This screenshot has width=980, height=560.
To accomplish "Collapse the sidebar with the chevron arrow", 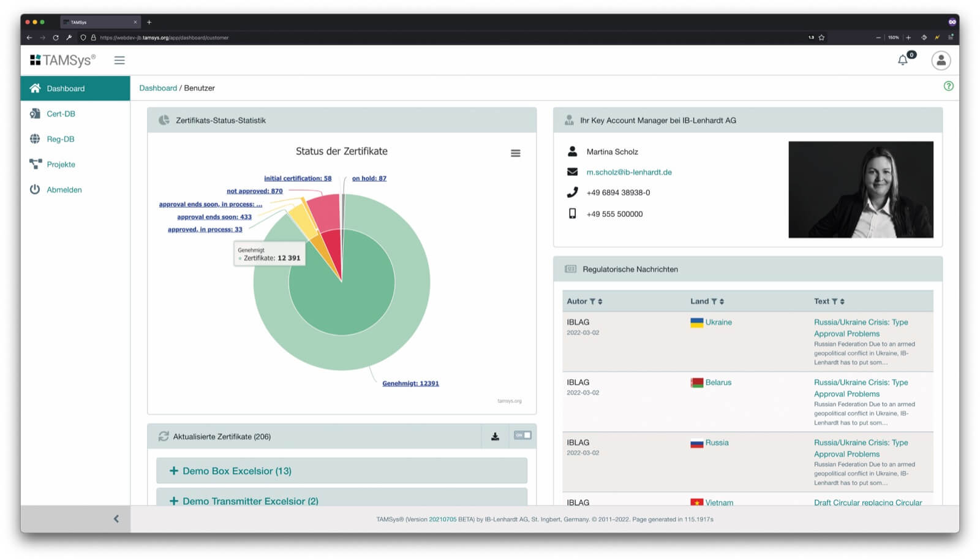I will click(116, 519).
